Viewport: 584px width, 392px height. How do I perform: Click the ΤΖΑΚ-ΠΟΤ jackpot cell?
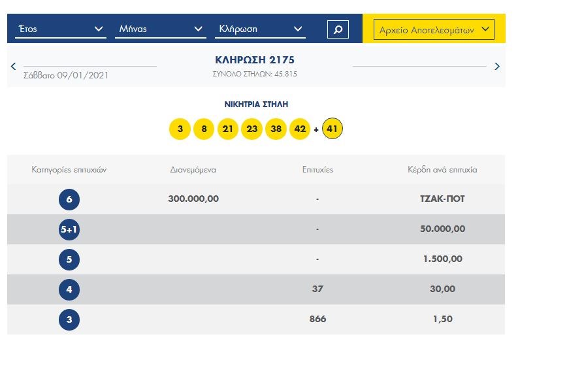coord(442,199)
